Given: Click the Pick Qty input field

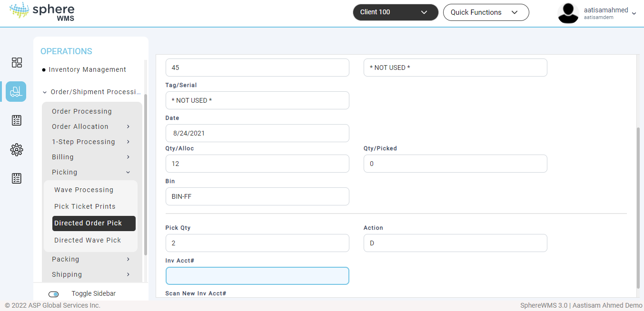Looking at the screenshot, I should (x=257, y=243).
